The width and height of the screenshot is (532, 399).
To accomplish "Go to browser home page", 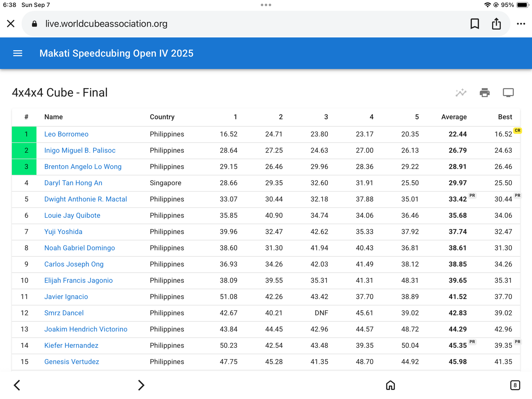I will coord(390,385).
